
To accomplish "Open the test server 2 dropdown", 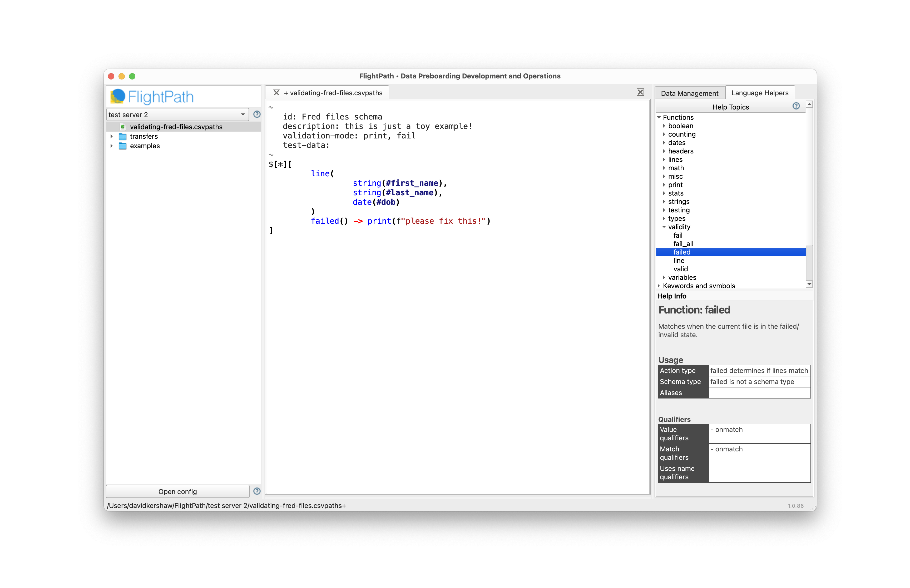I will [x=177, y=114].
